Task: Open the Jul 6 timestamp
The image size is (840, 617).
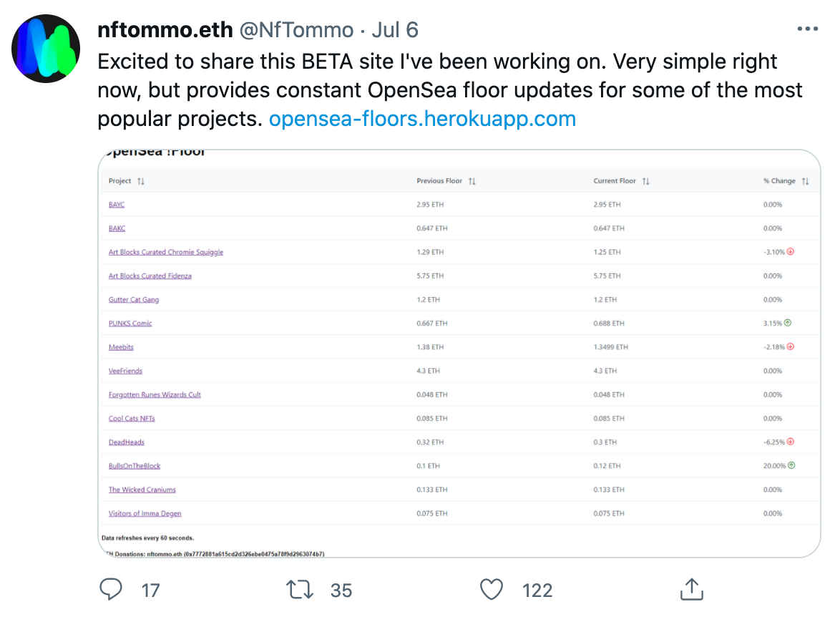Action: pos(395,30)
